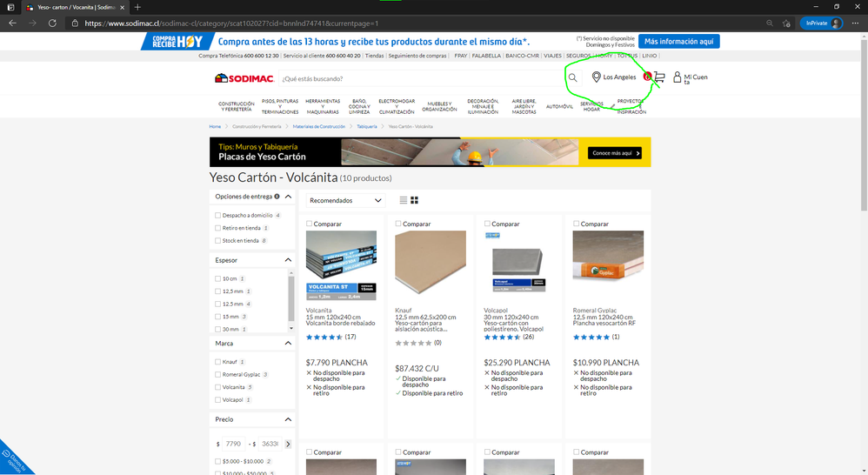Check Romeral Gyplac brand filter
Screen dimensions: 868x475
point(217,374)
